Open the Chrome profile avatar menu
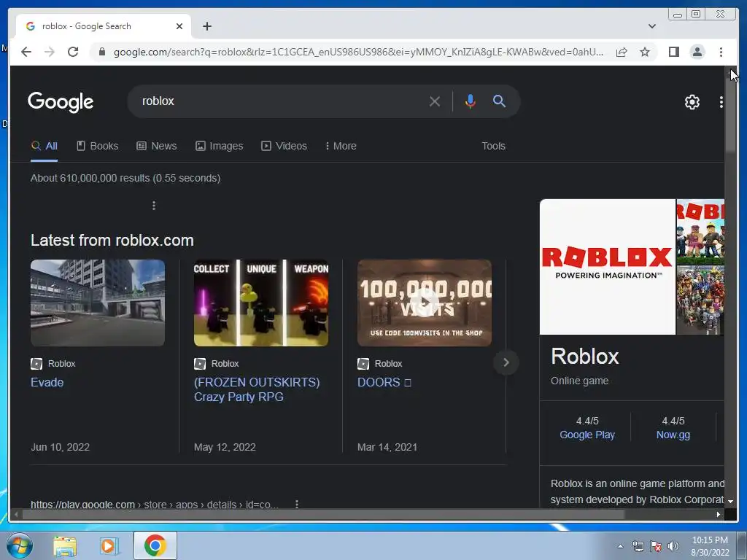Viewport: 747px width, 560px height. (697, 52)
